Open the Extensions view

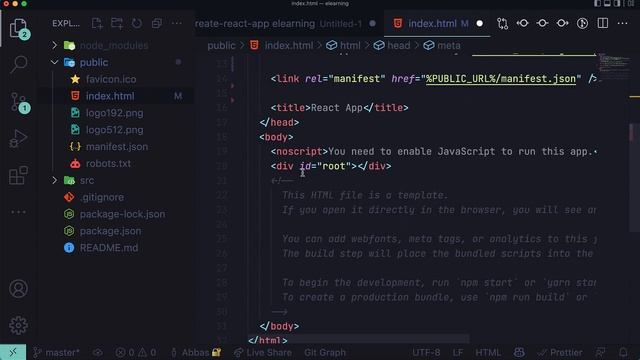click(18, 176)
